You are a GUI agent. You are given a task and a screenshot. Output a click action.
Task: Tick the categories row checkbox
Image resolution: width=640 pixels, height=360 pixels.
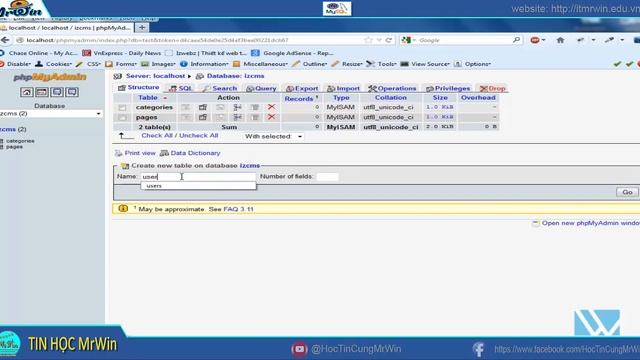122,107
